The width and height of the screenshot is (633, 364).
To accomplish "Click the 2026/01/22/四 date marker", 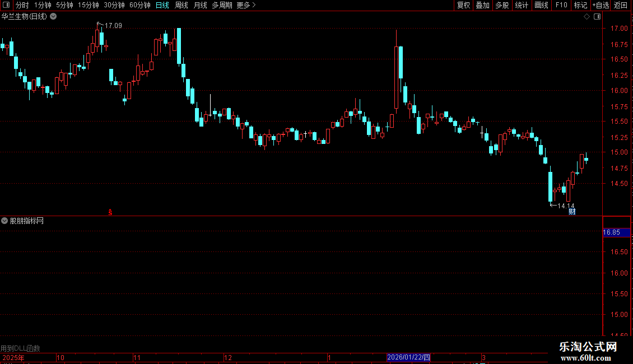I will 408,357.
